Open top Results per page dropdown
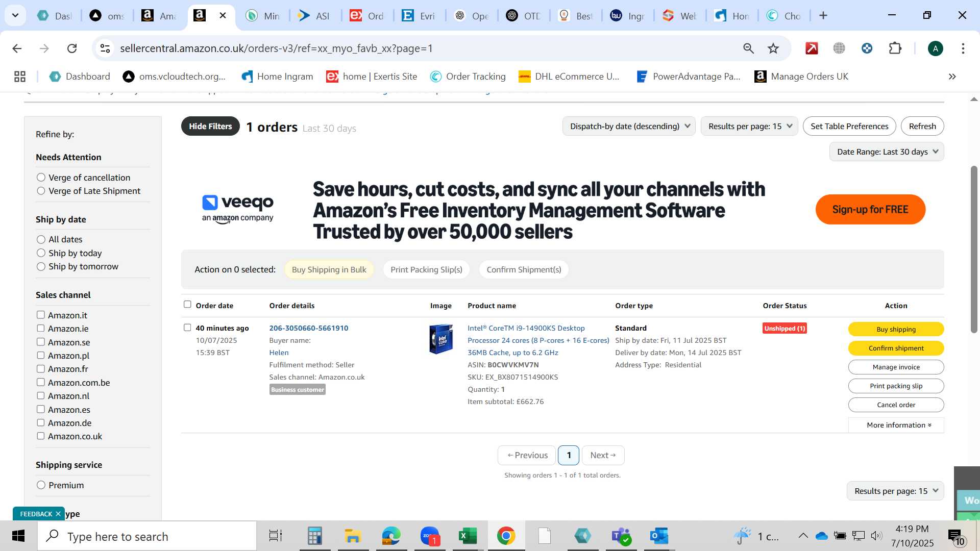The width and height of the screenshot is (980, 551). click(x=749, y=126)
